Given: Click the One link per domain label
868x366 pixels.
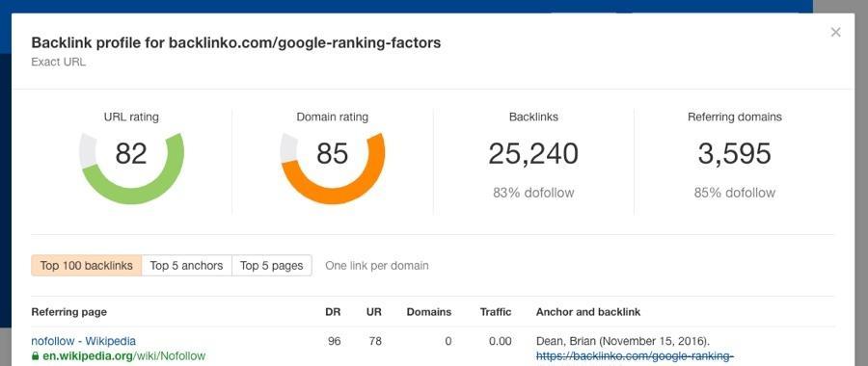Looking at the screenshot, I should click(x=377, y=266).
